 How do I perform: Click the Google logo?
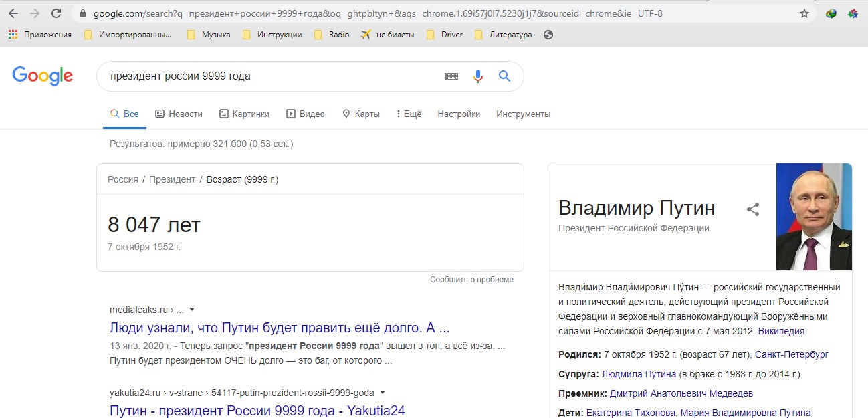coord(42,76)
